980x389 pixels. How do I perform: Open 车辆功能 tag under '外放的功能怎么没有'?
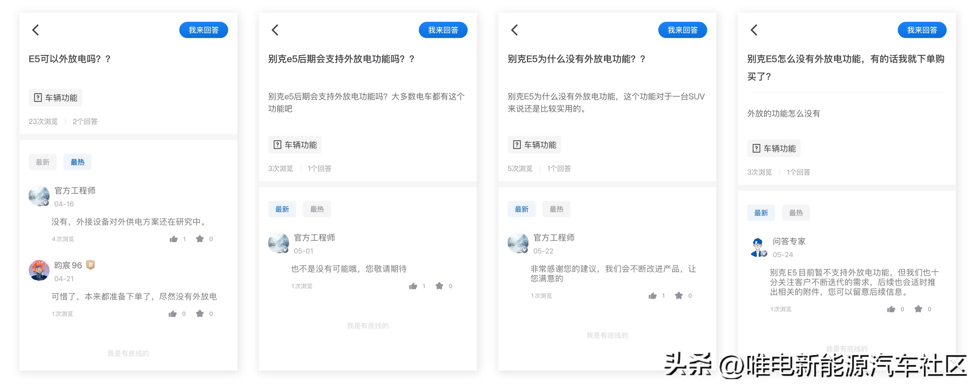[774, 148]
